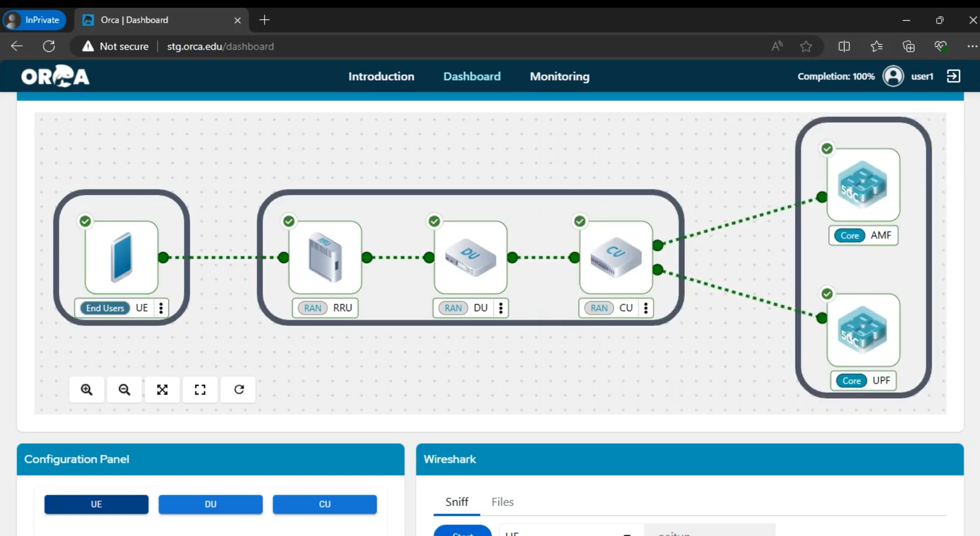Click the zoom in magnifier icon
The height and width of the screenshot is (536, 980).
87,389
